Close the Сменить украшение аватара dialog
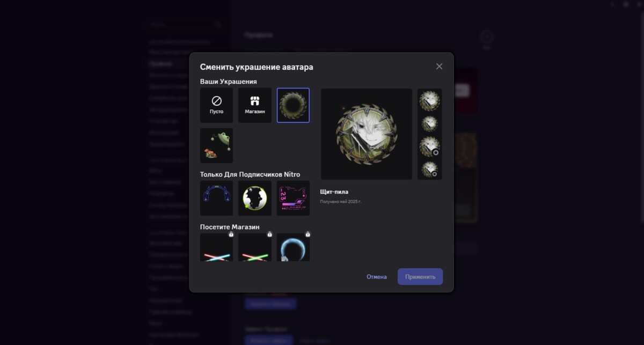 pyautogui.click(x=439, y=67)
